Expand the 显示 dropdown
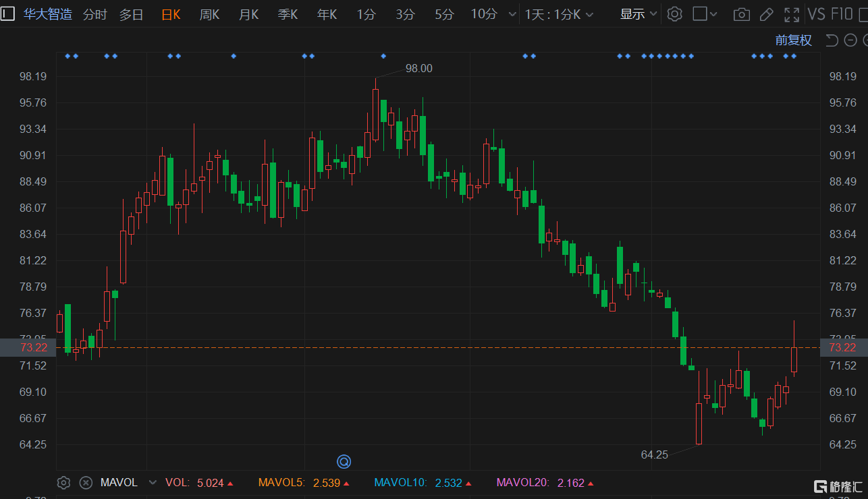This screenshot has height=499, width=868. (x=639, y=14)
